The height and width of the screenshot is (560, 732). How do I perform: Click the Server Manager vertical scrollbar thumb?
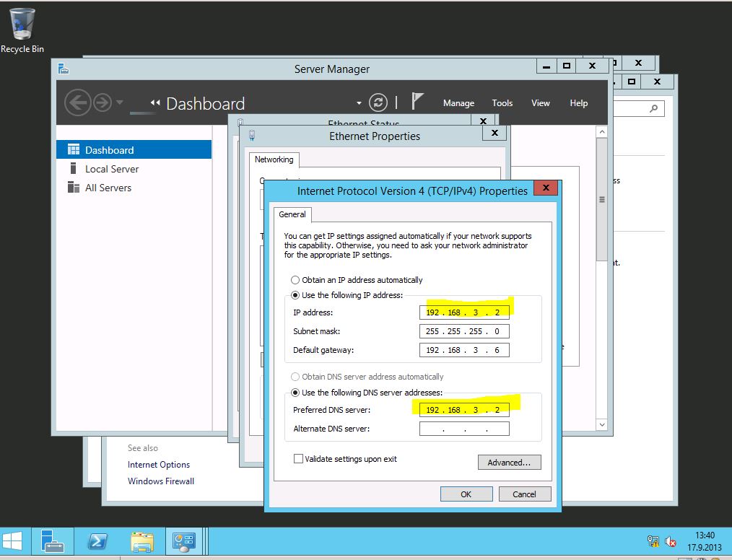pos(602,200)
